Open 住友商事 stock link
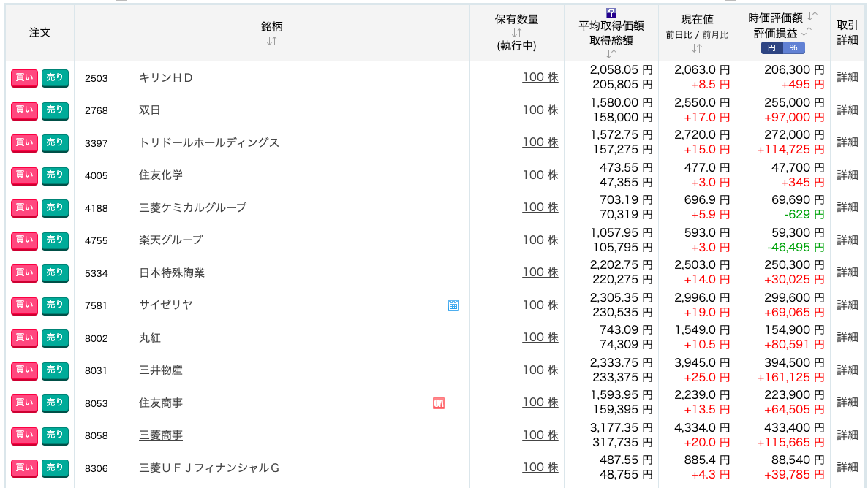The height and width of the screenshot is (488, 868). pos(161,403)
